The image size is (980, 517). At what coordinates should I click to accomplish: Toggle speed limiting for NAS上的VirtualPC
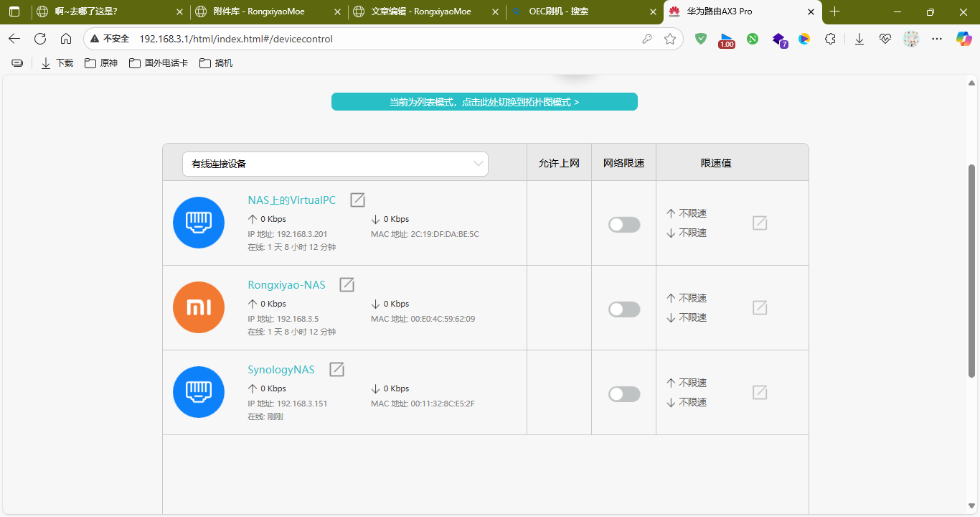coord(624,225)
